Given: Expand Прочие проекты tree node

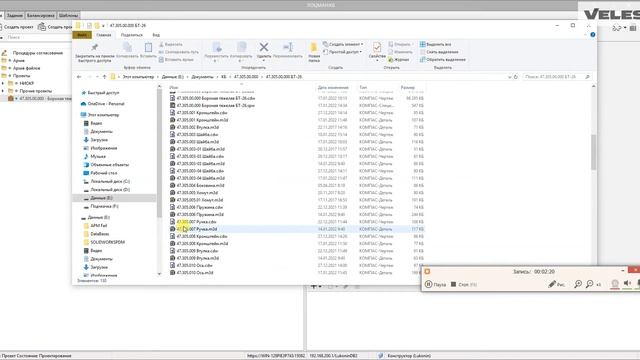Looking at the screenshot, I should [x=2, y=91].
